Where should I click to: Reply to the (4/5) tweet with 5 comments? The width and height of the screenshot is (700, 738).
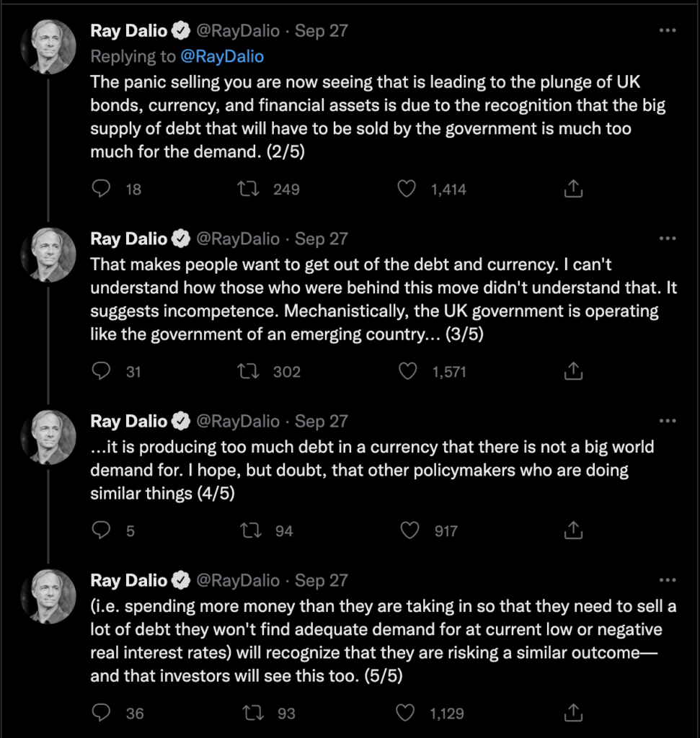click(101, 530)
